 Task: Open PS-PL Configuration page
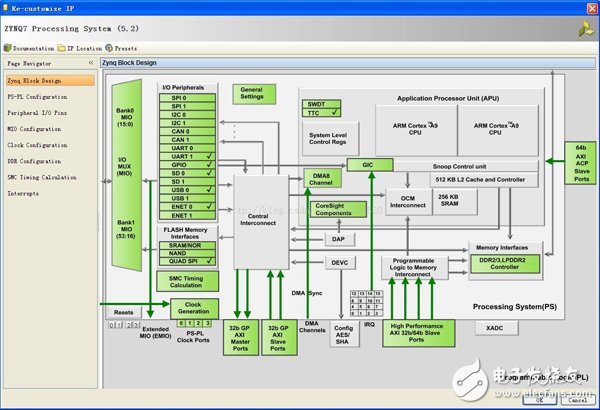[x=38, y=96]
